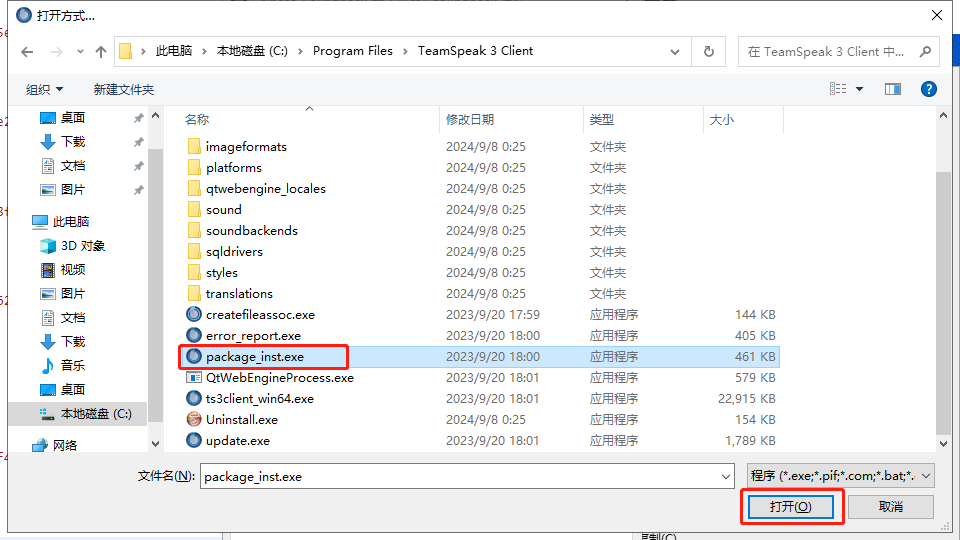The height and width of the screenshot is (540, 960).
Task: Sort files by 修改日期 column header
Action: [470, 119]
